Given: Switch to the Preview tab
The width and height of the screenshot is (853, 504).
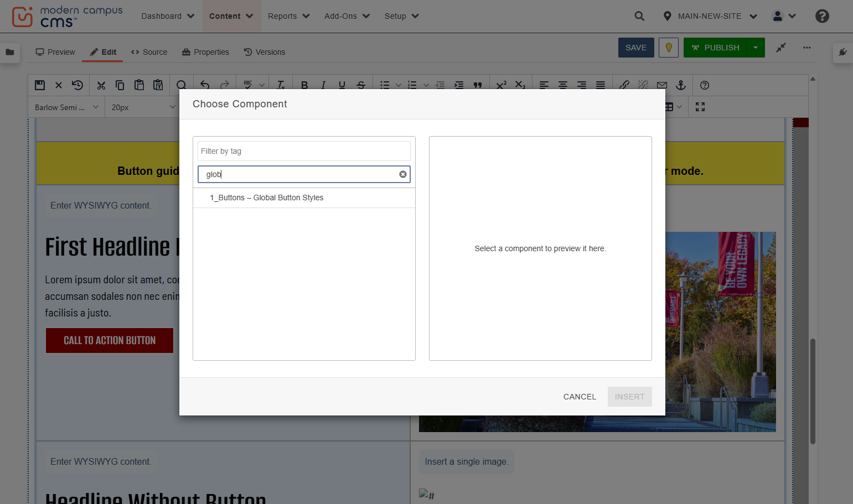Looking at the screenshot, I should [55, 52].
